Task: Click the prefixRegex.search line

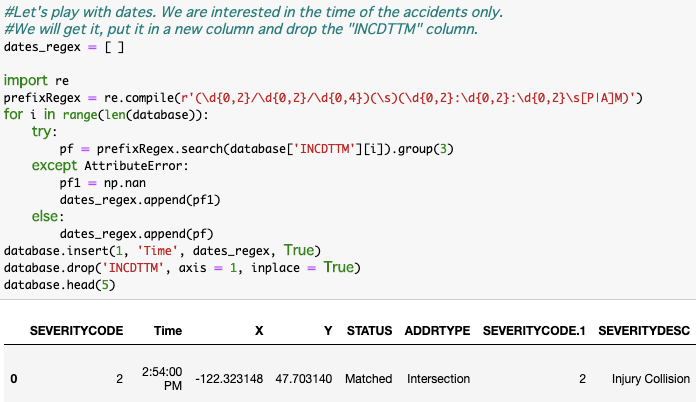Action: [x=257, y=149]
